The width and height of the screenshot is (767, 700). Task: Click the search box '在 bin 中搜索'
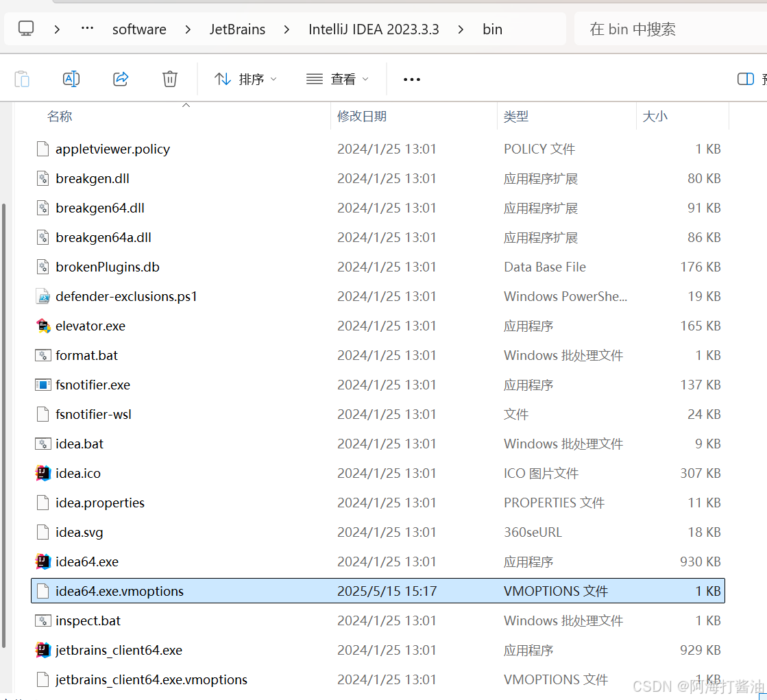click(670, 29)
